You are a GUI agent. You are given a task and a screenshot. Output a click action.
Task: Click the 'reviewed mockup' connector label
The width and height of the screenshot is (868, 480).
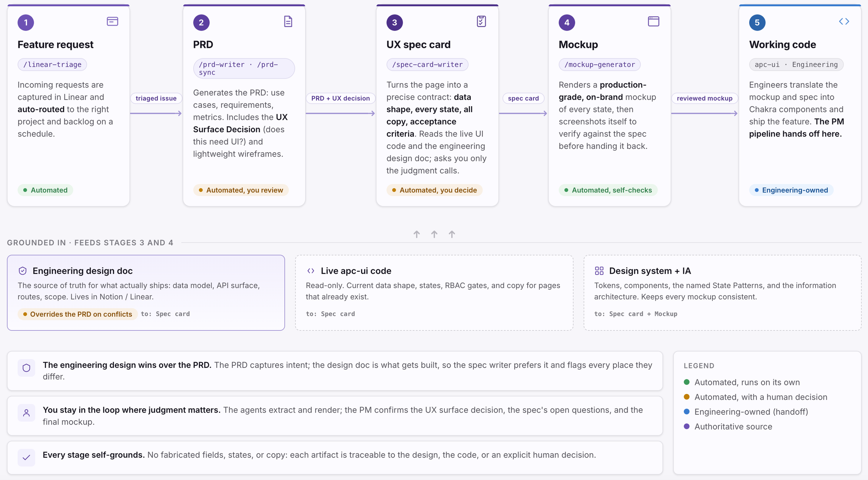pos(704,98)
